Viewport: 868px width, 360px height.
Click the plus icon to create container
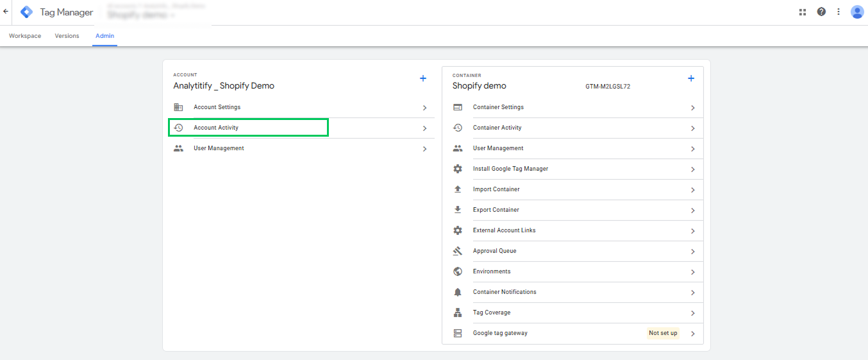point(691,78)
